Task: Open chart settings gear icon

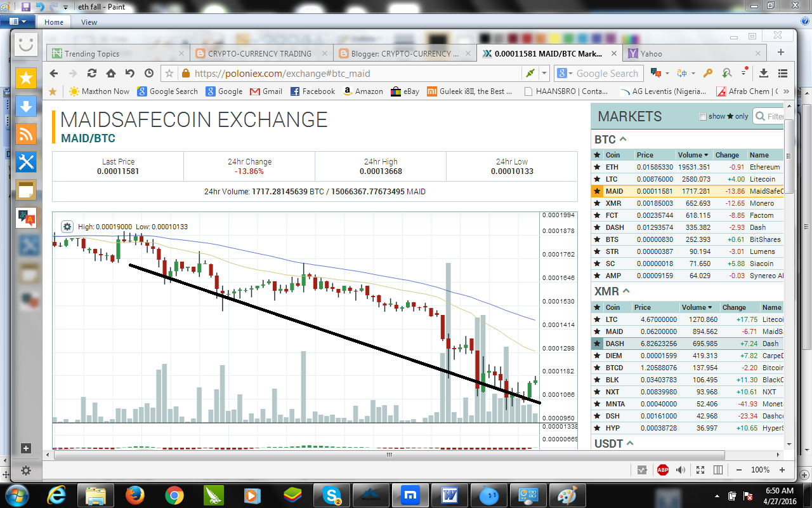Action: pyautogui.click(x=67, y=227)
